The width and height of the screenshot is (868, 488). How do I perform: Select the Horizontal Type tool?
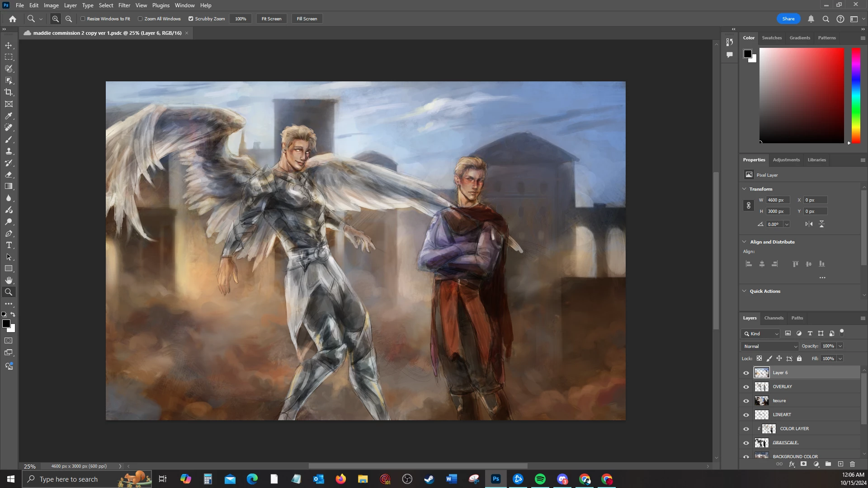pos(9,245)
